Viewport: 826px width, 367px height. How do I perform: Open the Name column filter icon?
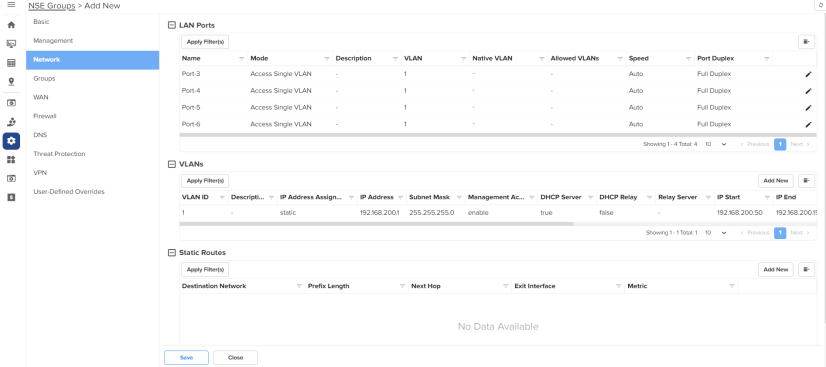click(242, 58)
